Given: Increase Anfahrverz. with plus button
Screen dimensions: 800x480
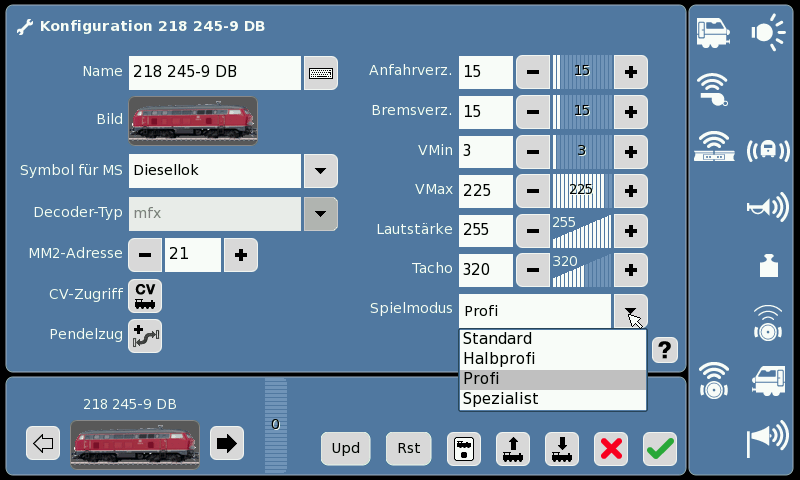Looking at the screenshot, I should coord(631,72).
